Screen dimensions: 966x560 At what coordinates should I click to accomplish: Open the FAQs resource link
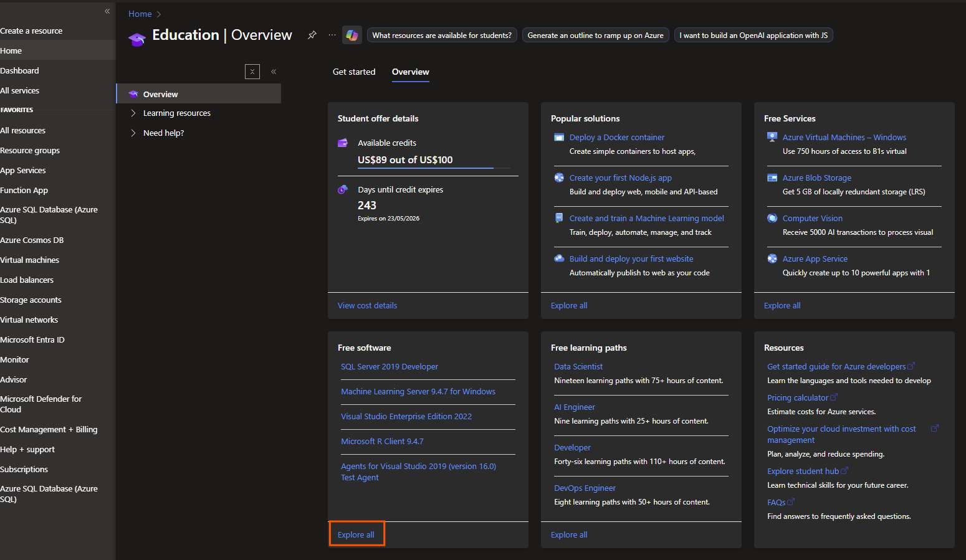point(780,503)
